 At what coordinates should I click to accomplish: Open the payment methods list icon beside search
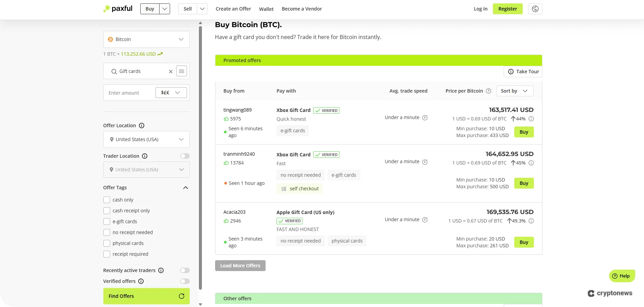182,71
